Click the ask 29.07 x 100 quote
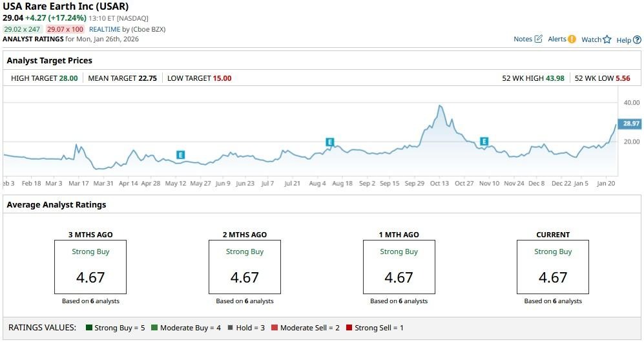The width and height of the screenshot is (644, 342). click(65, 29)
